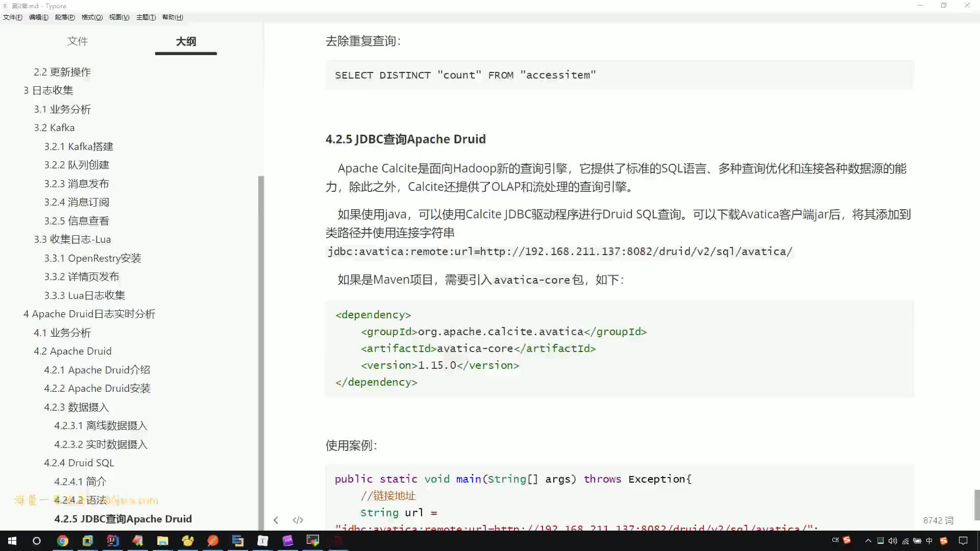Viewport: 980px width, 551px height.
Task: Place cursor in the 4.2.5 JDBC查询Apache Druid heading
Action: [406, 139]
